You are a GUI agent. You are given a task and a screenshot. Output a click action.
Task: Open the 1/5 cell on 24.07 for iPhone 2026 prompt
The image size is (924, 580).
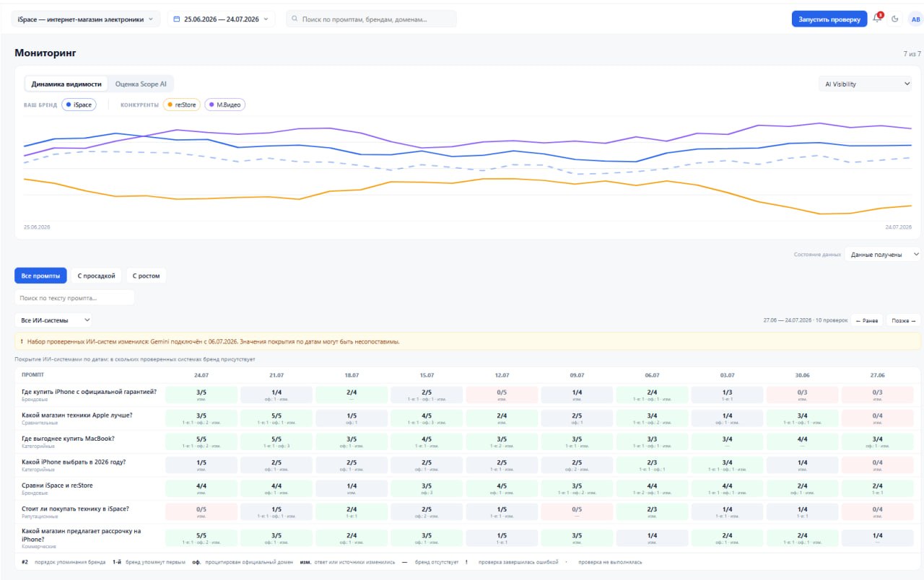click(x=201, y=465)
